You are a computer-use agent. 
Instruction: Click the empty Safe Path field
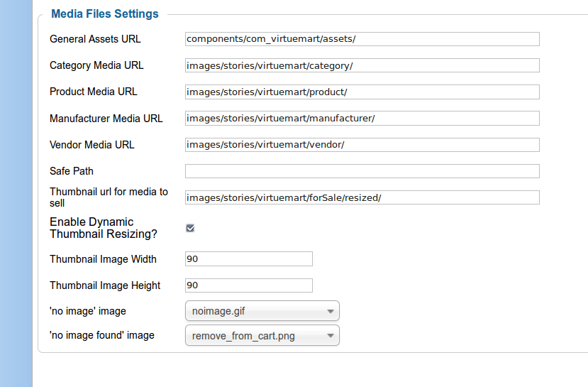coord(362,171)
